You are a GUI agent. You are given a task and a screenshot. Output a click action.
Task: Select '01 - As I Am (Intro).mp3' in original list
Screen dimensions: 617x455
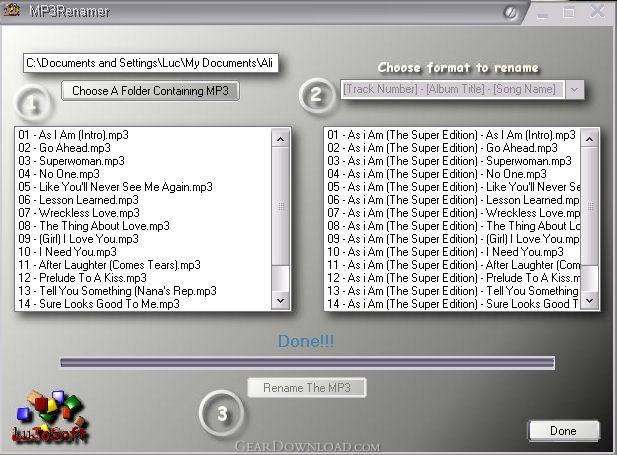point(143,135)
